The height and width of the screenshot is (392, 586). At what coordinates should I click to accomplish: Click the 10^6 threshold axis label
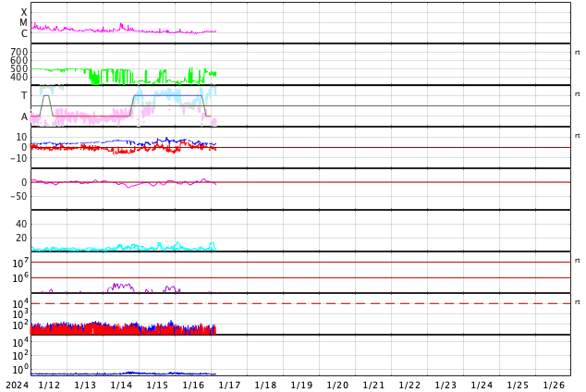[20, 277]
